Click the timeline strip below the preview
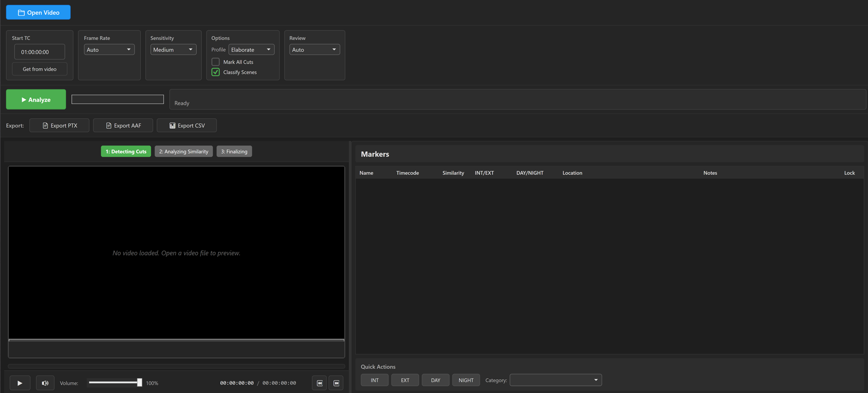 tap(176, 349)
